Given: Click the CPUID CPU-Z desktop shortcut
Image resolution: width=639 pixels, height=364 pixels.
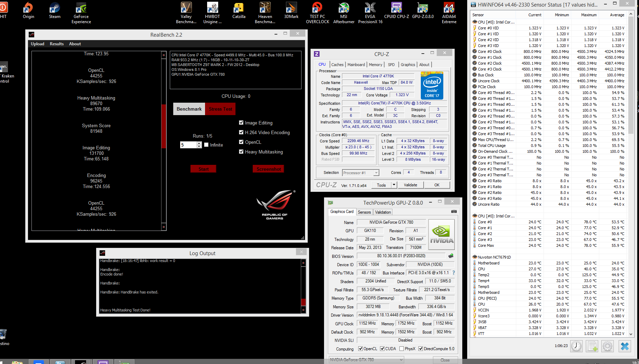Looking at the screenshot, I should [396, 10].
